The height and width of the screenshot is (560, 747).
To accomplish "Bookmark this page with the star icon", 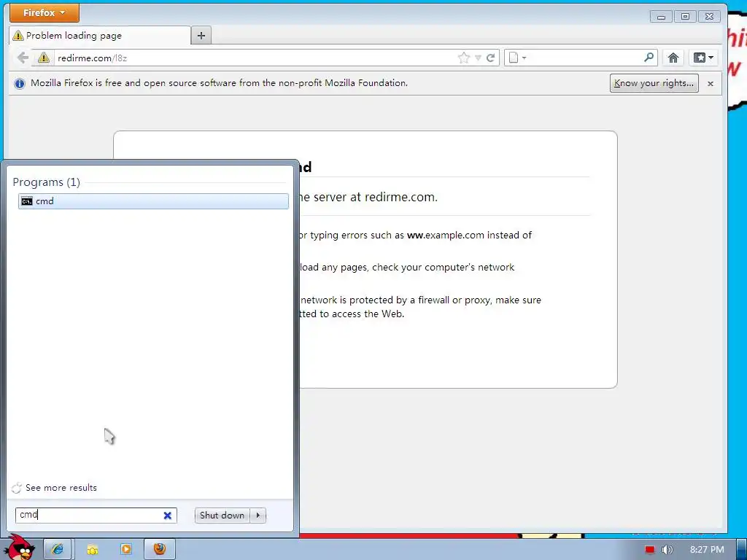I will (x=463, y=58).
